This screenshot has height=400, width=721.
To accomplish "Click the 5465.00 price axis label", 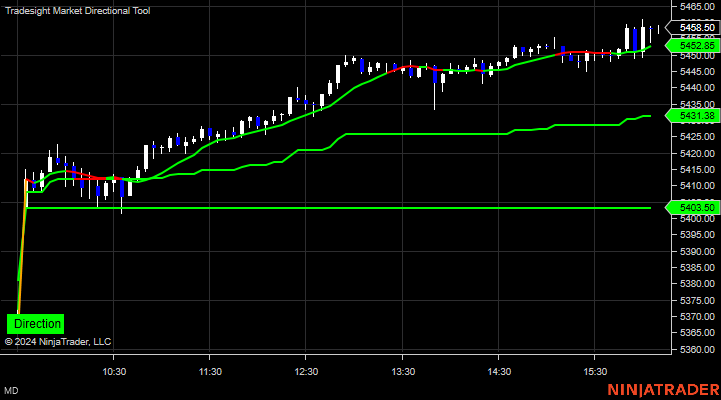I will tap(697, 6).
